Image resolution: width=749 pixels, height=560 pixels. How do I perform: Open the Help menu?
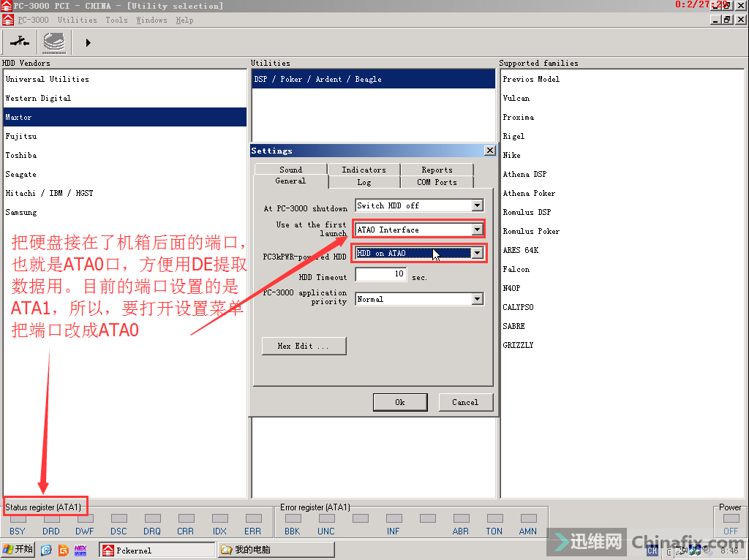(x=184, y=20)
